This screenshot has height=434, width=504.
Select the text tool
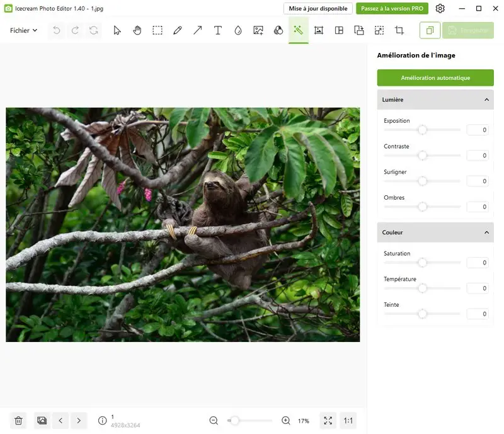point(218,30)
